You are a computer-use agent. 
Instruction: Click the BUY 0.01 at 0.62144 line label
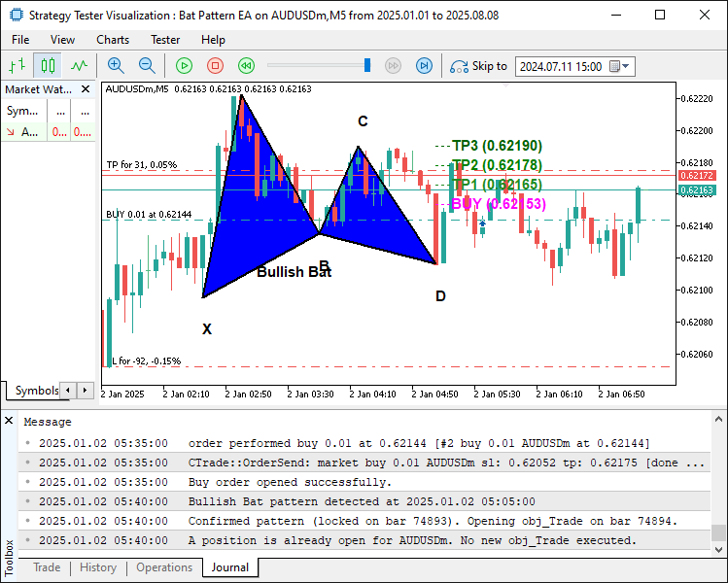point(149,215)
